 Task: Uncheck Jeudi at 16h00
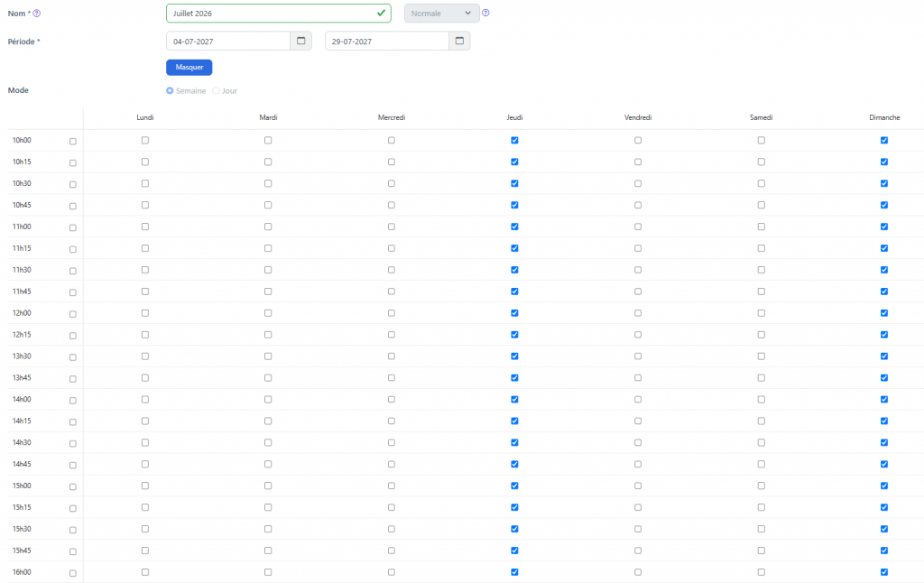[514, 572]
